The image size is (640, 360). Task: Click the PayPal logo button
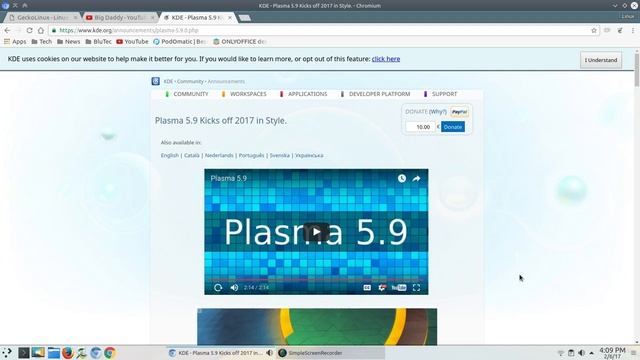(460, 112)
